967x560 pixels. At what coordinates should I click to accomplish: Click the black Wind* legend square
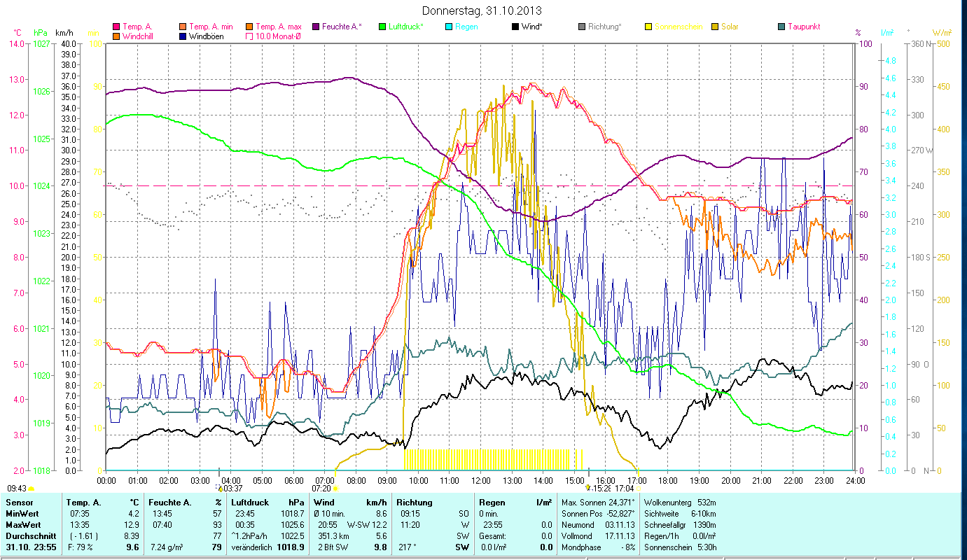[x=515, y=27]
